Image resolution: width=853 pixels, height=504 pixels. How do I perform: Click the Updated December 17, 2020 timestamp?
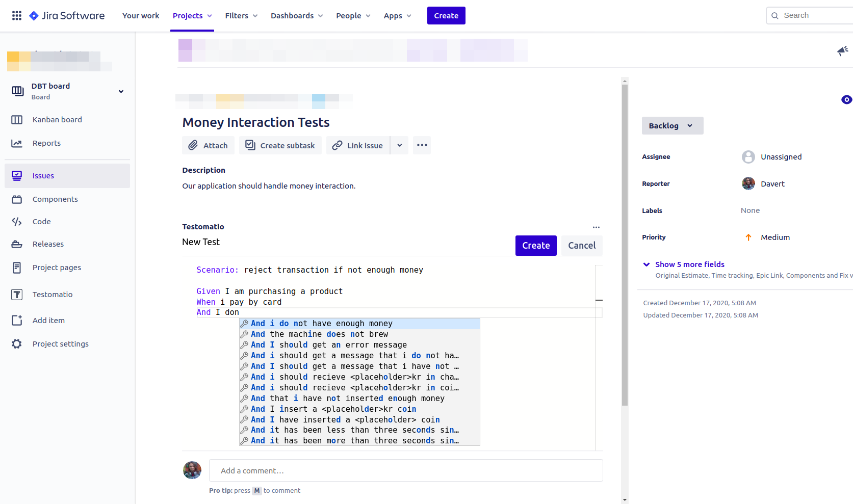pos(701,315)
